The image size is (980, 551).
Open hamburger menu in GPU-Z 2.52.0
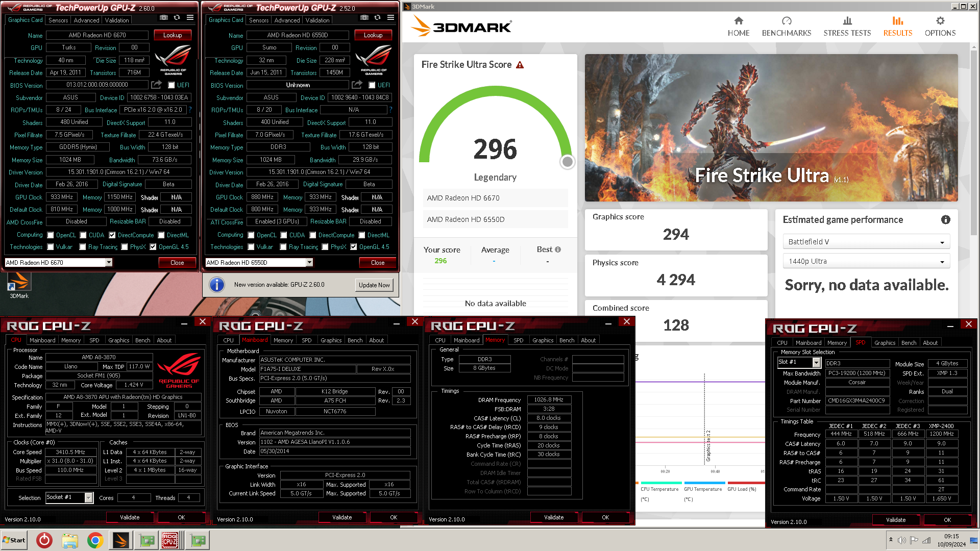[x=390, y=17]
